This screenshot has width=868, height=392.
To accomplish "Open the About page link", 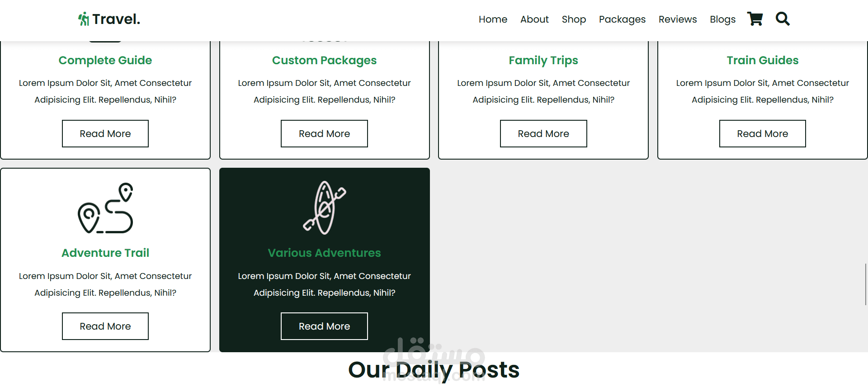I will pyautogui.click(x=534, y=19).
